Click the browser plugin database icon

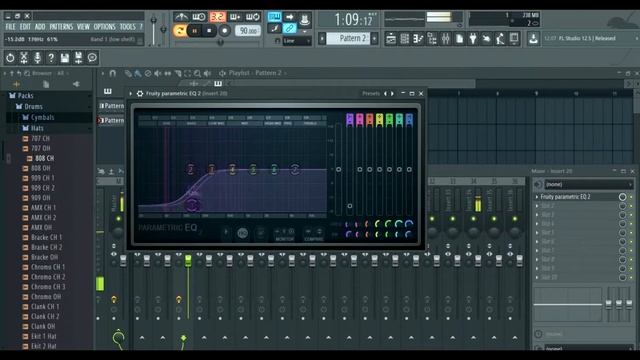(76, 84)
